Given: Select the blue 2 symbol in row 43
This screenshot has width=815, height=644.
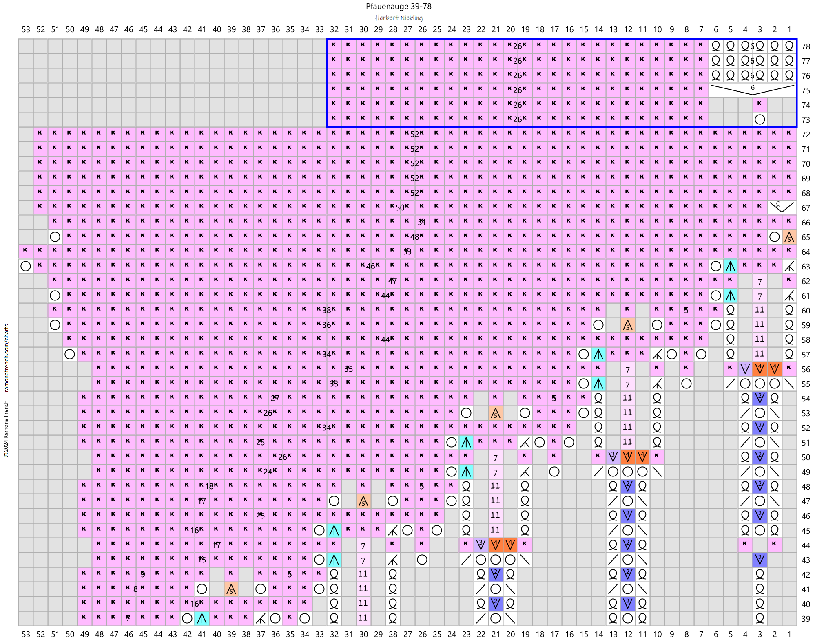Looking at the screenshot, I should tap(760, 560).
